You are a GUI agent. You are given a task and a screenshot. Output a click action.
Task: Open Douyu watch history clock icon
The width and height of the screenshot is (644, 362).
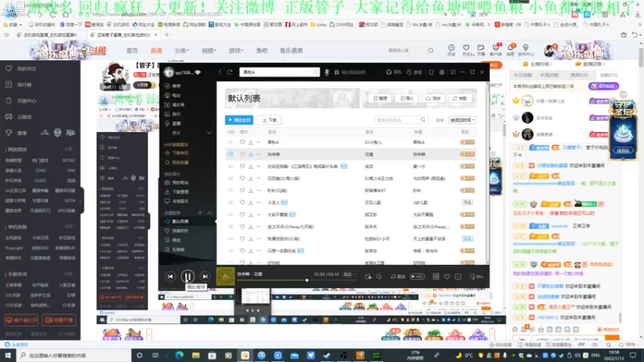452,50
